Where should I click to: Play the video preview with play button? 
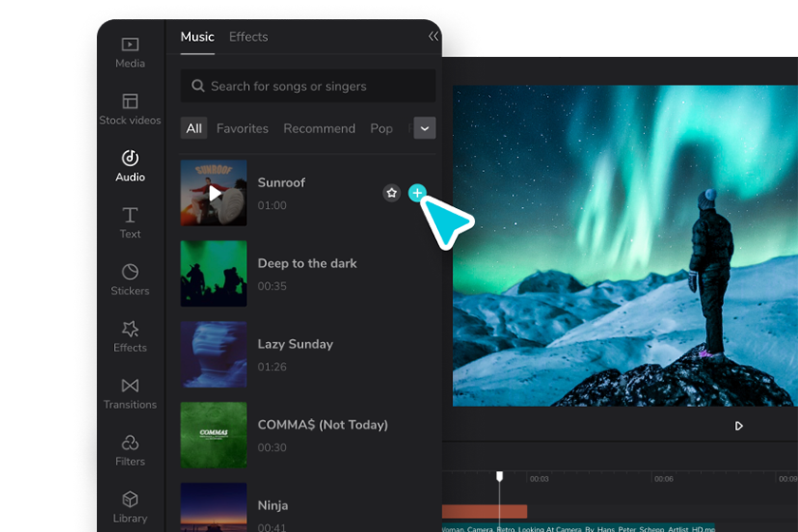pyautogui.click(x=738, y=427)
